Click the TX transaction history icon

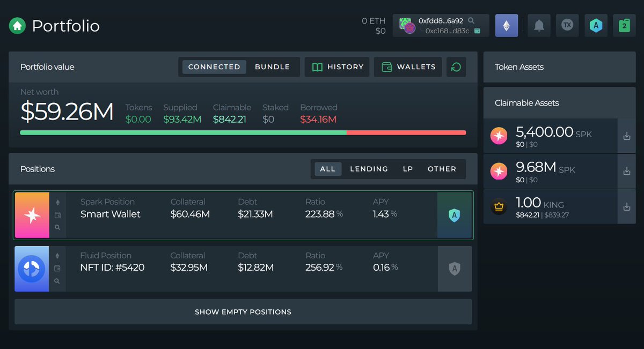567,25
